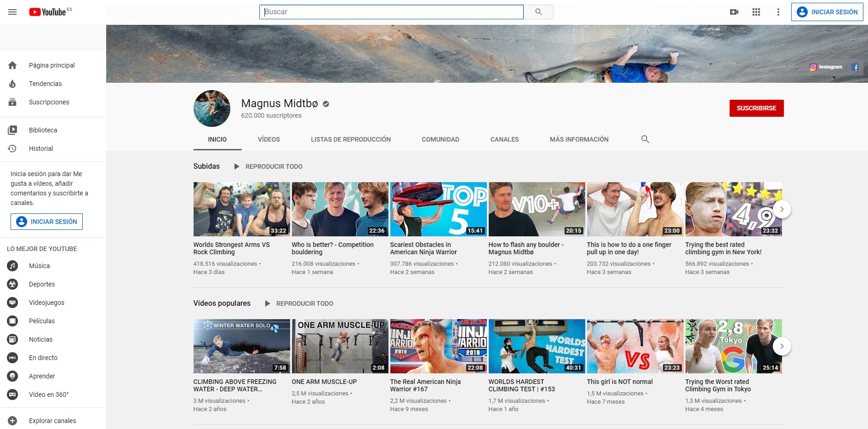Click the Videojuegos icon
Image resolution: width=868 pixels, height=429 pixels.
[12, 303]
